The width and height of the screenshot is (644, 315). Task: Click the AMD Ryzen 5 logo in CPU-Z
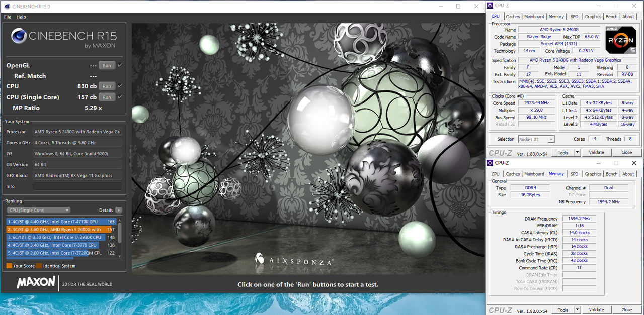click(x=621, y=40)
